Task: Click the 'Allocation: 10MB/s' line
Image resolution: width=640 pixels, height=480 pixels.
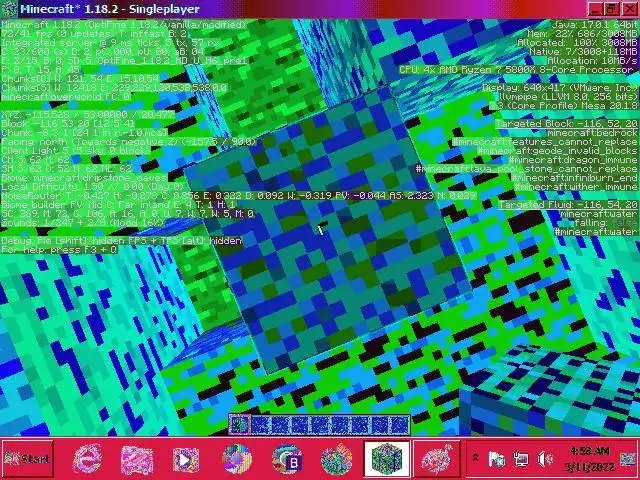Action: (x=592, y=61)
